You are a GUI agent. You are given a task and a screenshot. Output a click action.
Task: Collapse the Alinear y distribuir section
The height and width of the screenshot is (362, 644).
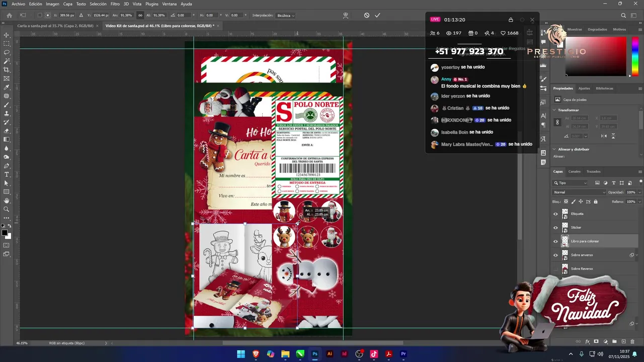coord(554,149)
